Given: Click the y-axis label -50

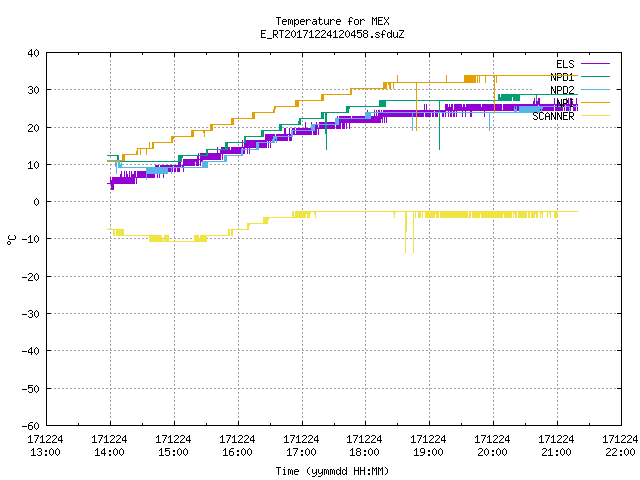Looking at the screenshot, I should click(31, 389).
